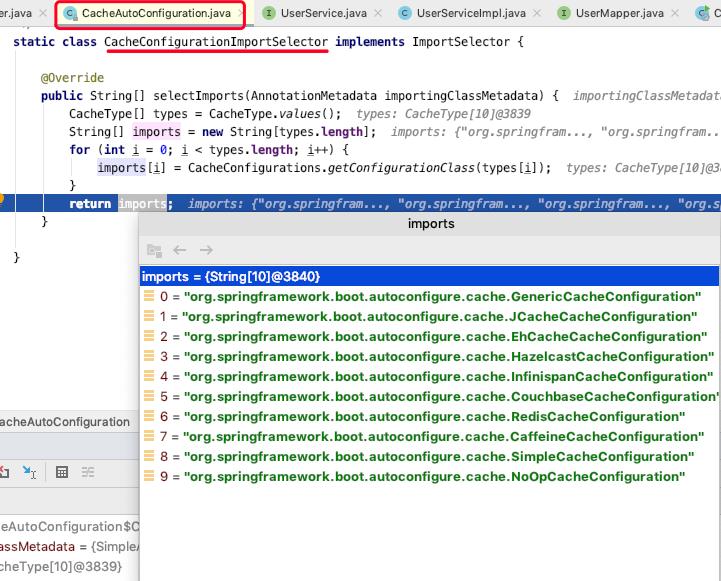Click the set-as-root icon in imports popup
The image size is (721, 581).
click(x=154, y=250)
